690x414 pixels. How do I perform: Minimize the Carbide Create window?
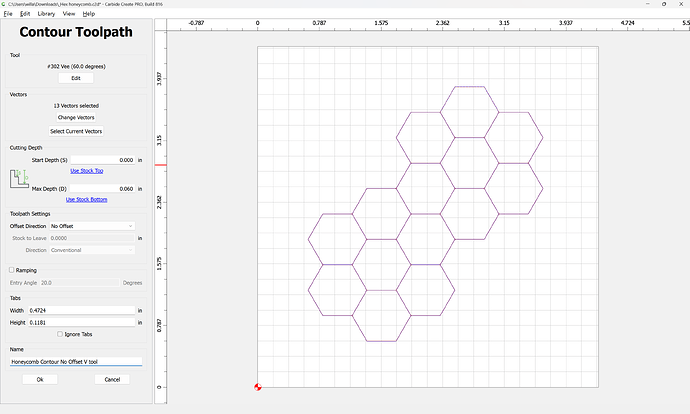point(648,4)
